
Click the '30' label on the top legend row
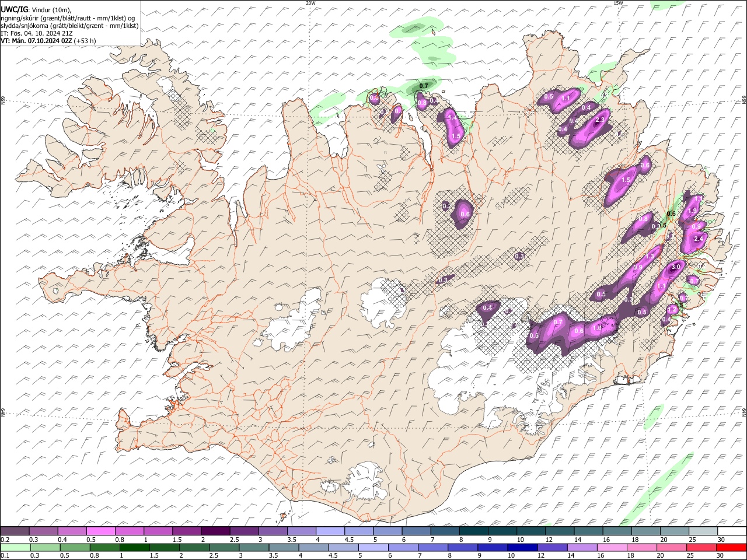coord(721,540)
